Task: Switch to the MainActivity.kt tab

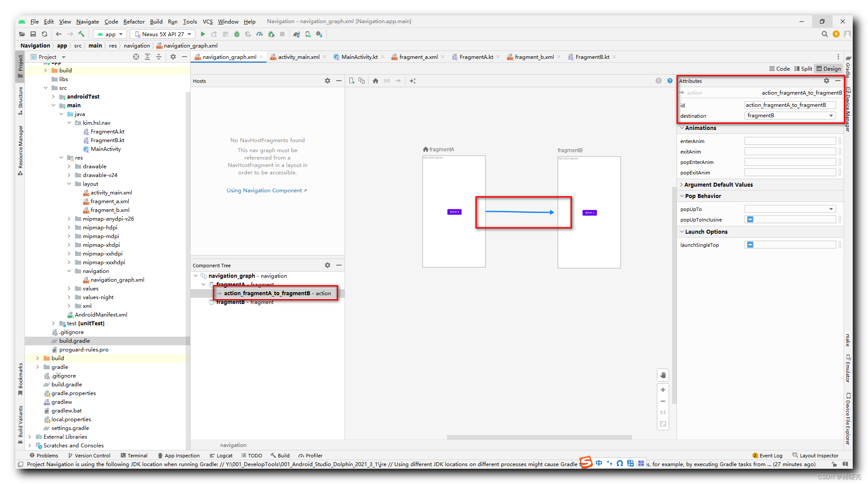Action: point(359,57)
